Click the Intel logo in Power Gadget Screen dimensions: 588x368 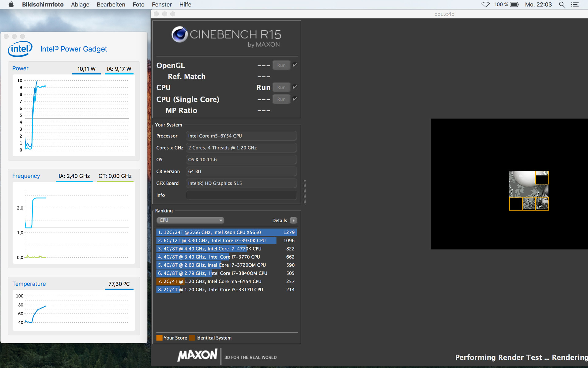pyautogui.click(x=20, y=49)
